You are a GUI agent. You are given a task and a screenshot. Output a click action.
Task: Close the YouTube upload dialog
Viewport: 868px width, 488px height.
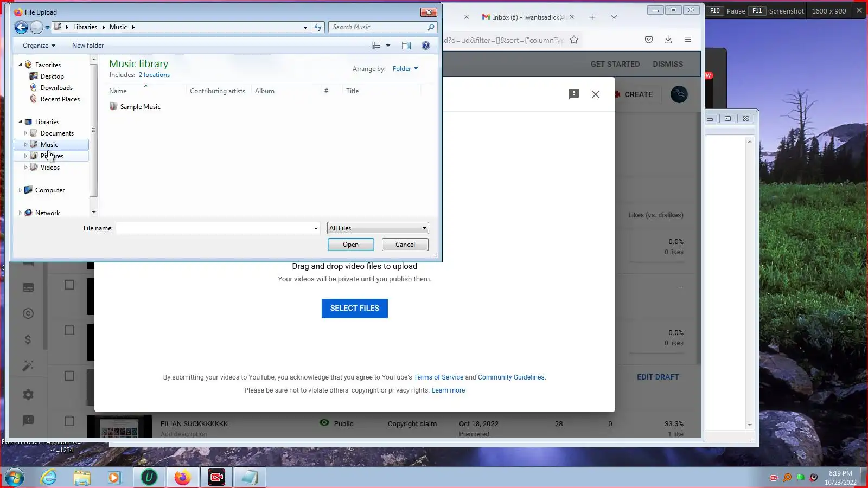pos(596,94)
